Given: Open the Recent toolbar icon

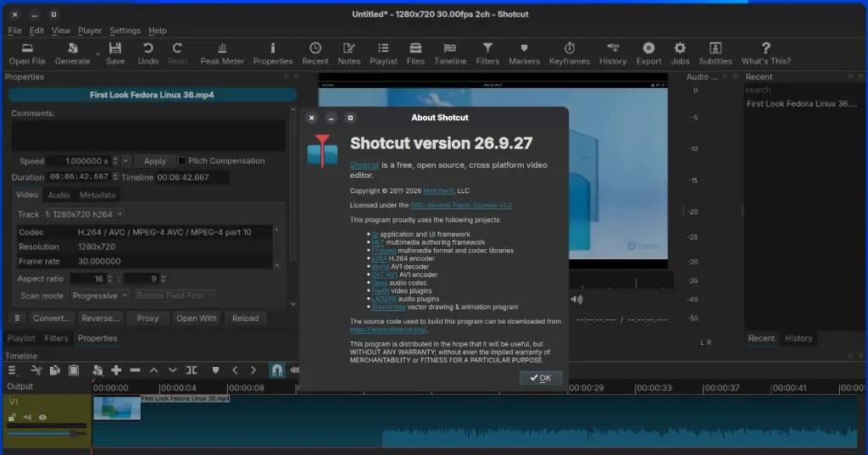Looking at the screenshot, I should coord(315,48).
